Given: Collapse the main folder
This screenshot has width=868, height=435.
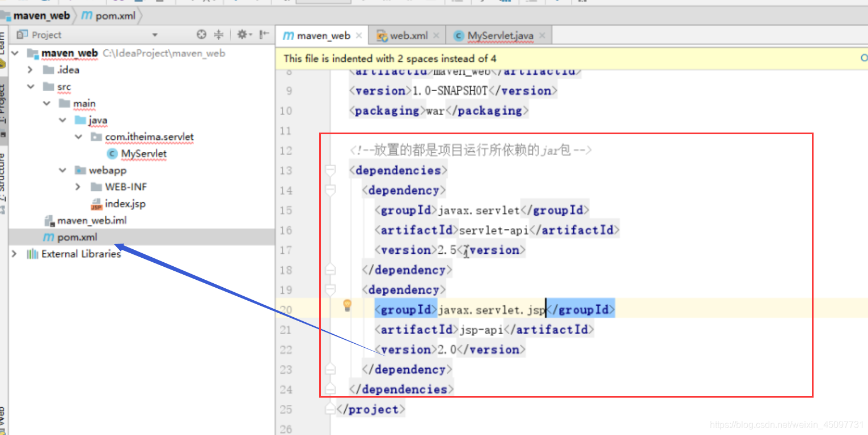Looking at the screenshot, I should [x=46, y=104].
